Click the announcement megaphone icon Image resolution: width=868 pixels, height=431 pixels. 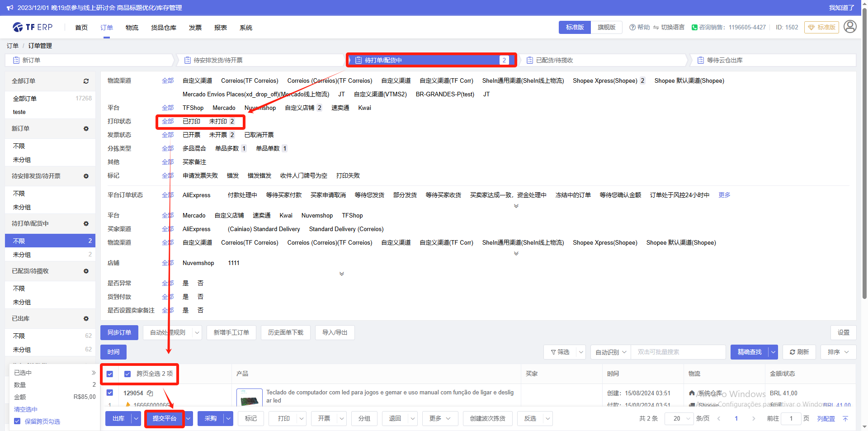coord(10,8)
